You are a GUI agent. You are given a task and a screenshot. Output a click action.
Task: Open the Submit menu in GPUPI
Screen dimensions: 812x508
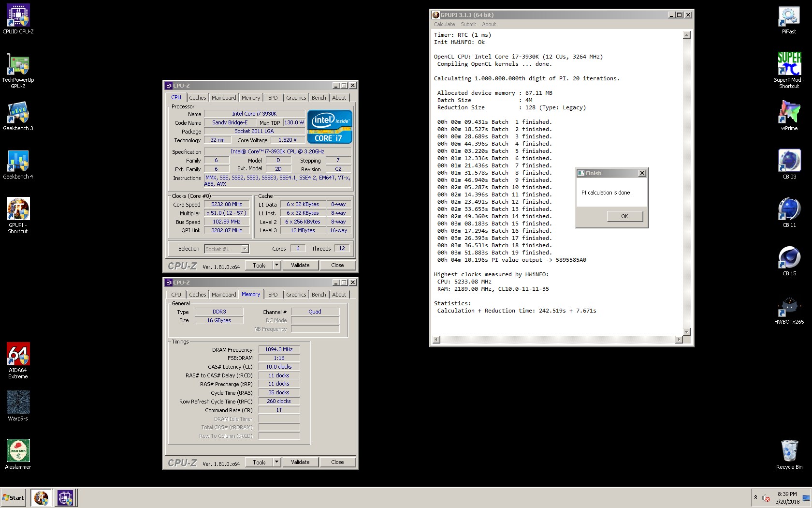pos(468,24)
